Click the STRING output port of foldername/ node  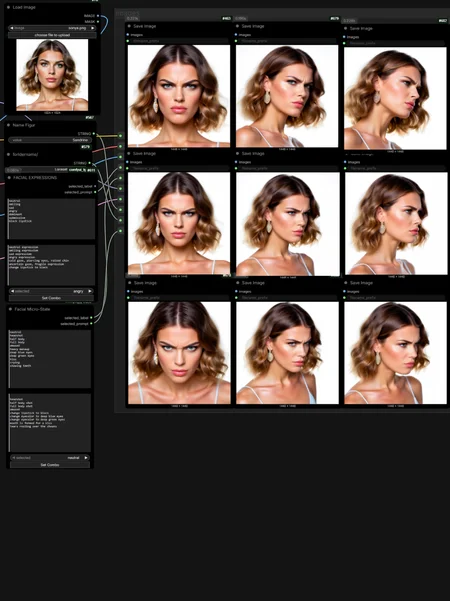pyautogui.click(x=89, y=163)
